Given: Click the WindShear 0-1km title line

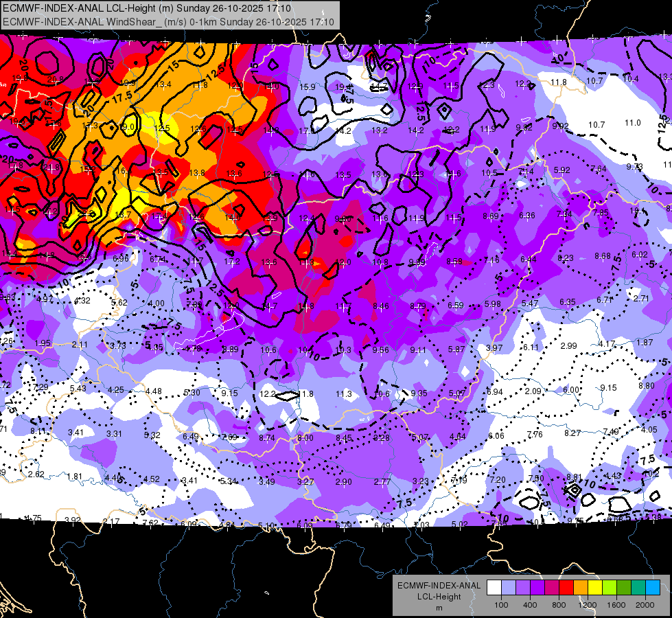Looking at the screenshot, I should tap(168, 22).
